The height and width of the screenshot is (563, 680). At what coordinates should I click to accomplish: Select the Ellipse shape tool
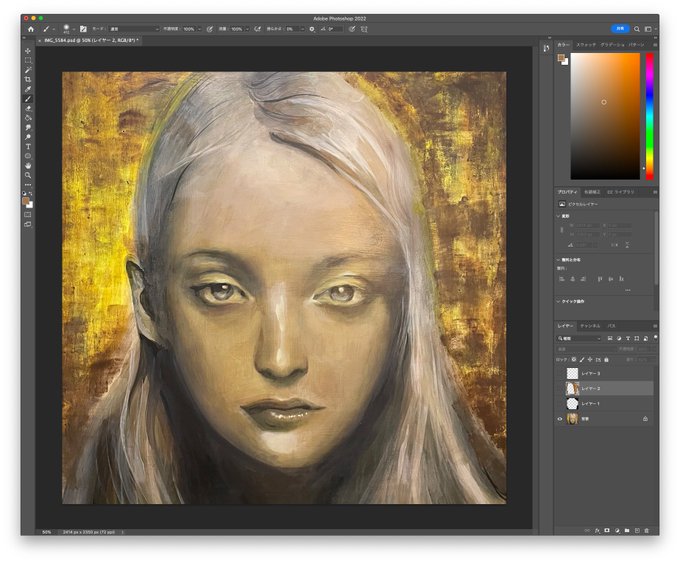coord(28,156)
